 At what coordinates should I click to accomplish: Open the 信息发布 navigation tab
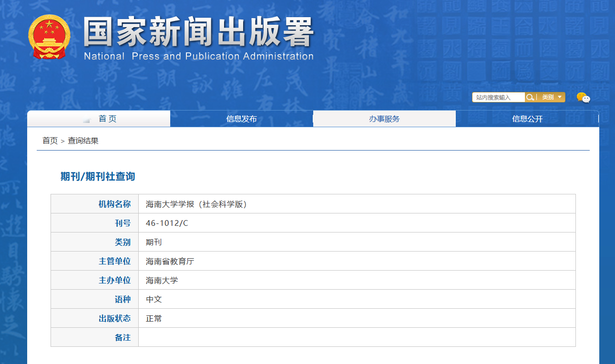click(x=241, y=119)
